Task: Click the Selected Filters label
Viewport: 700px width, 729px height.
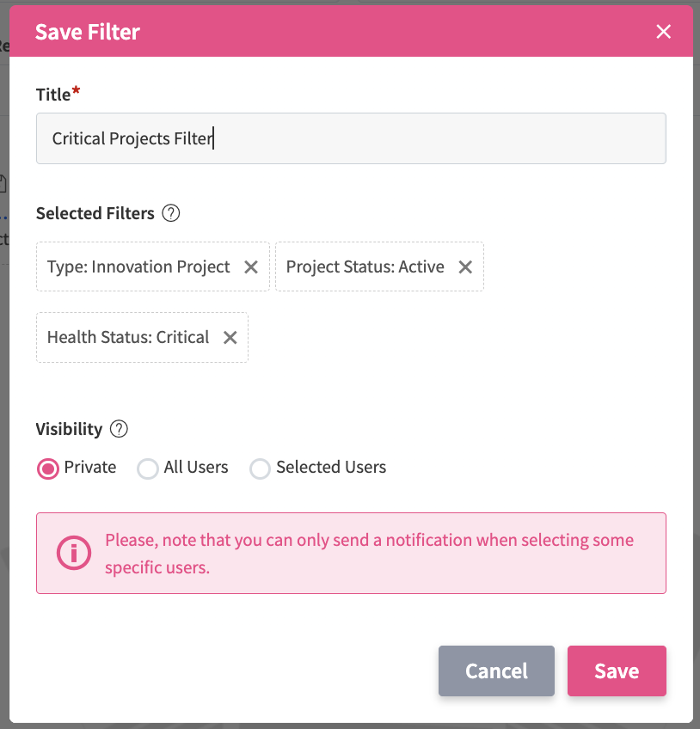Action: [95, 213]
